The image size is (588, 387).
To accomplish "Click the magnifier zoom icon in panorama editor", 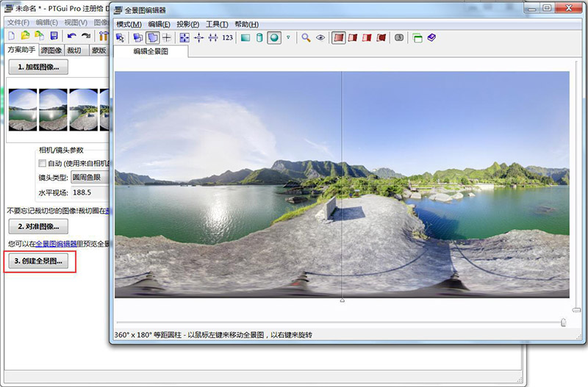I will pos(306,37).
